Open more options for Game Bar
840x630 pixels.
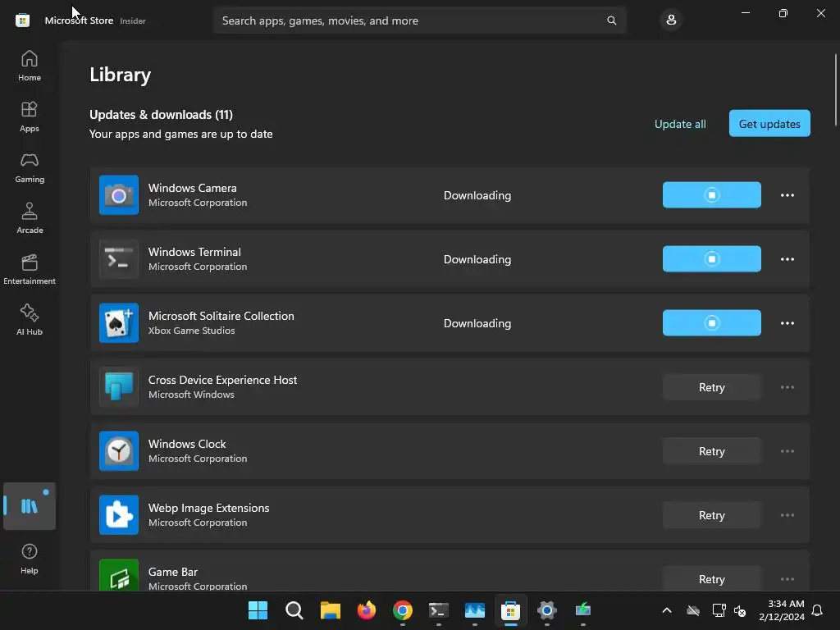point(787,579)
